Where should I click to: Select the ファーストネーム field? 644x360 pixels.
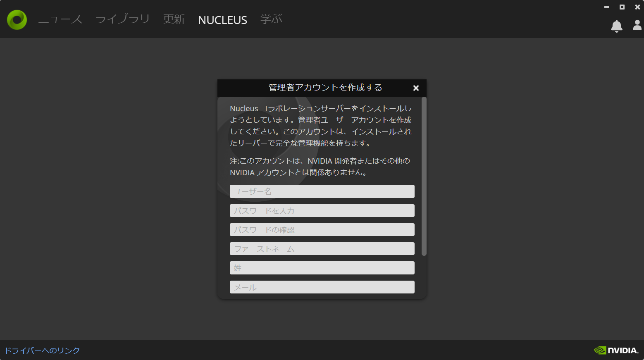[322, 248]
